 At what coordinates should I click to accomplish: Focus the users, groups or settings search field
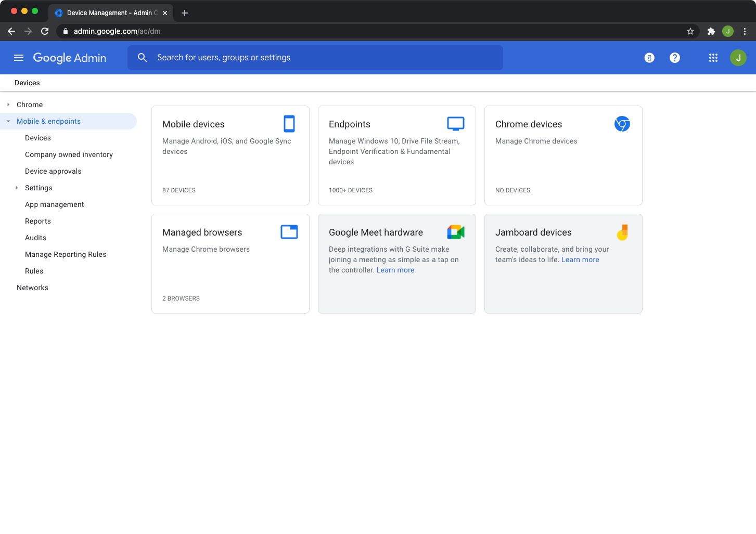click(x=315, y=58)
